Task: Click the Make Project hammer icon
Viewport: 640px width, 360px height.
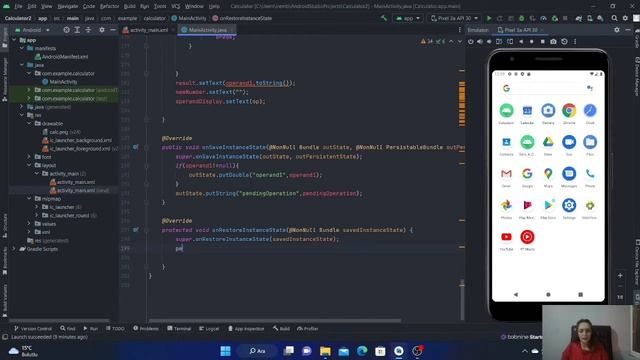Action: (384, 18)
